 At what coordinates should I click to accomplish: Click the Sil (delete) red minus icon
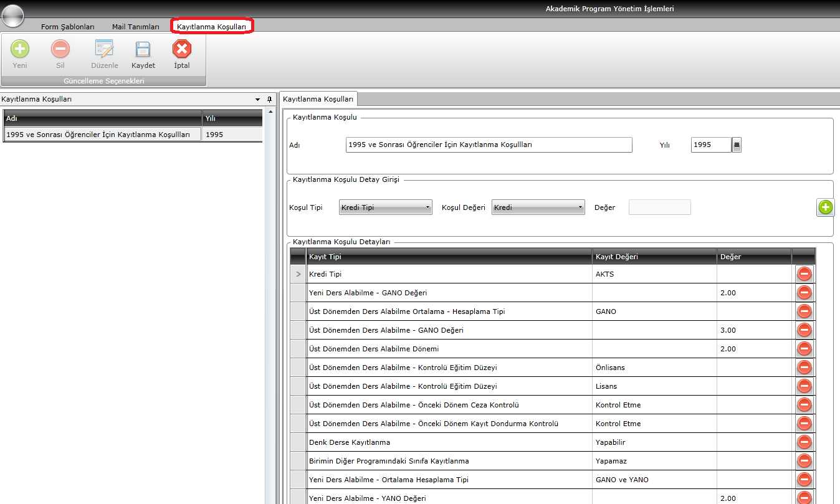click(x=60, y=49)
